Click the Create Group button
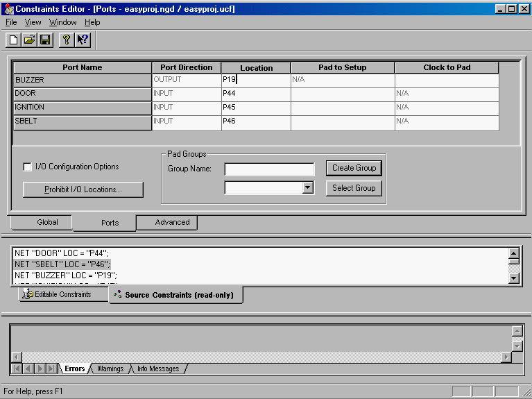 (x=354, y=168)
